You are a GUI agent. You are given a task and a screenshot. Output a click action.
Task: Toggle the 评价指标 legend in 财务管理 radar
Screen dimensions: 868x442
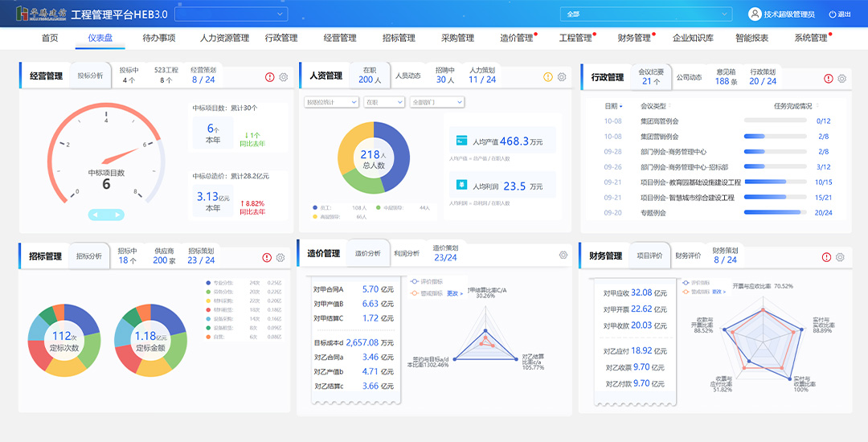[x=696, y=281]
